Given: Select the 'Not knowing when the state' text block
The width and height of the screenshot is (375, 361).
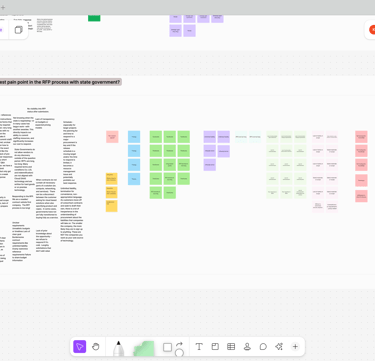Looking at the screenshot, I should [x=23, y=131].
